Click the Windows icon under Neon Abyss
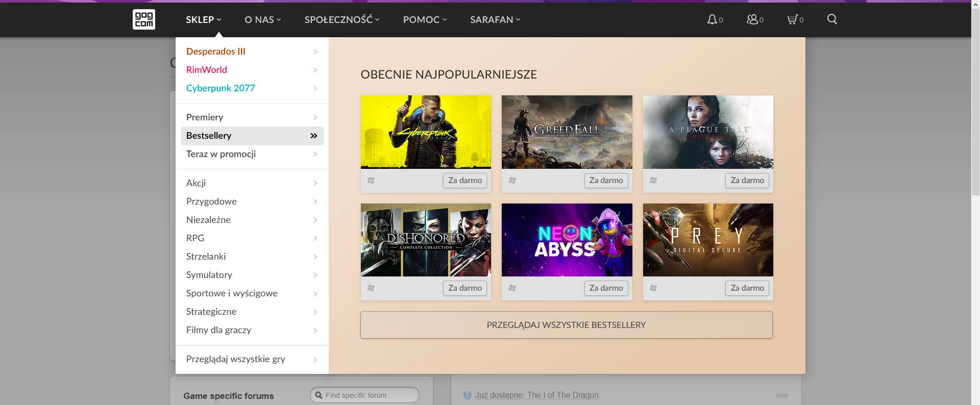The image size is (980, 405). click(512, 288)
